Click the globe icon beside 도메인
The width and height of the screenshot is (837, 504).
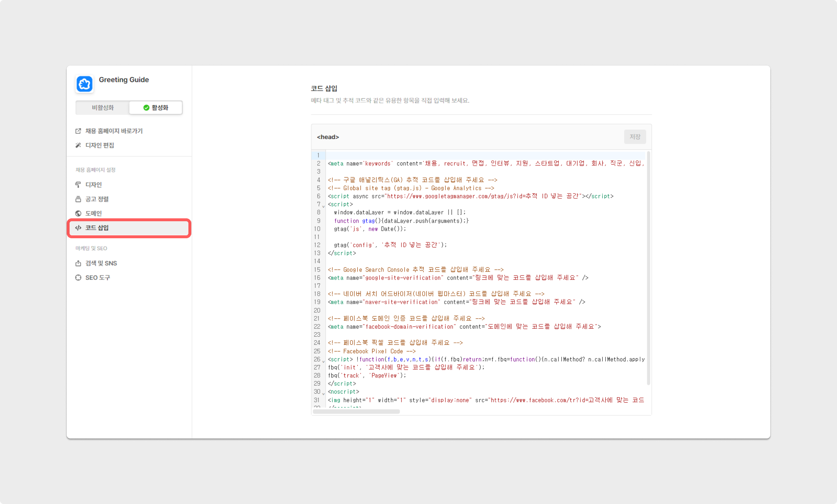pos(78,213)
